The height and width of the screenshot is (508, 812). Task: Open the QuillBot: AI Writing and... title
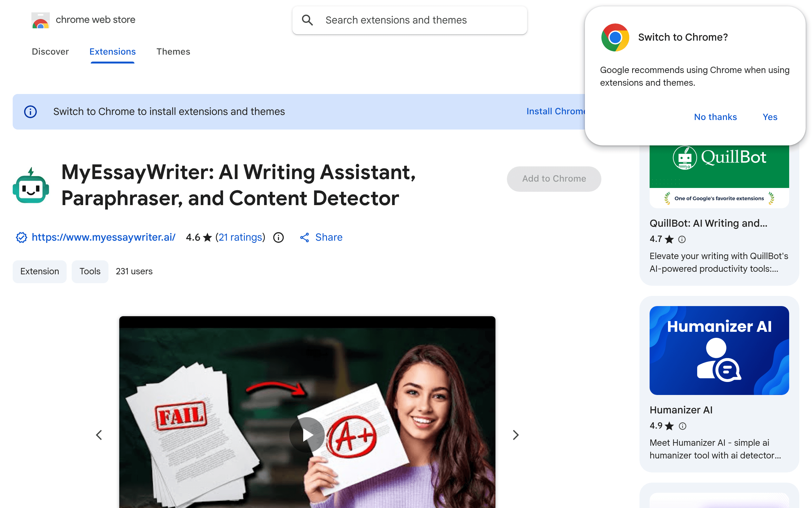pyautogui.click(x=708, y=223)
